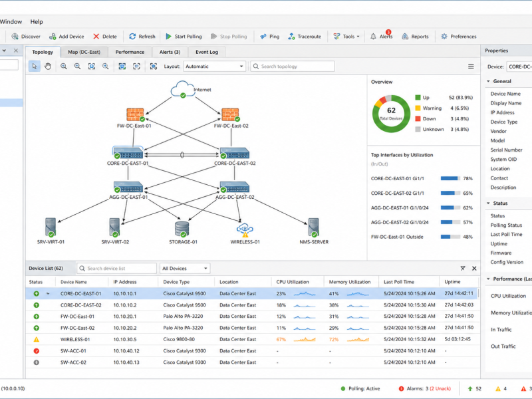
Task: Run Traceroute from the toolbar
Action: (305, 37)
